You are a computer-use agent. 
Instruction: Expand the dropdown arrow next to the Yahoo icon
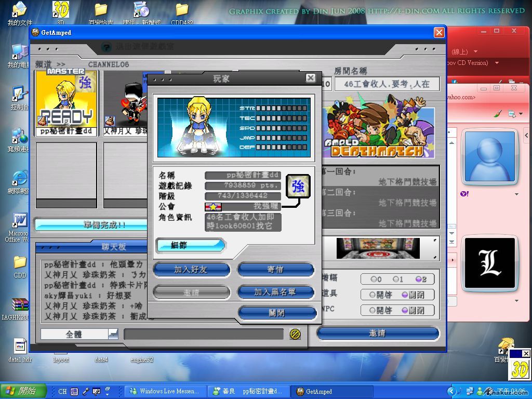click(517, 194)
